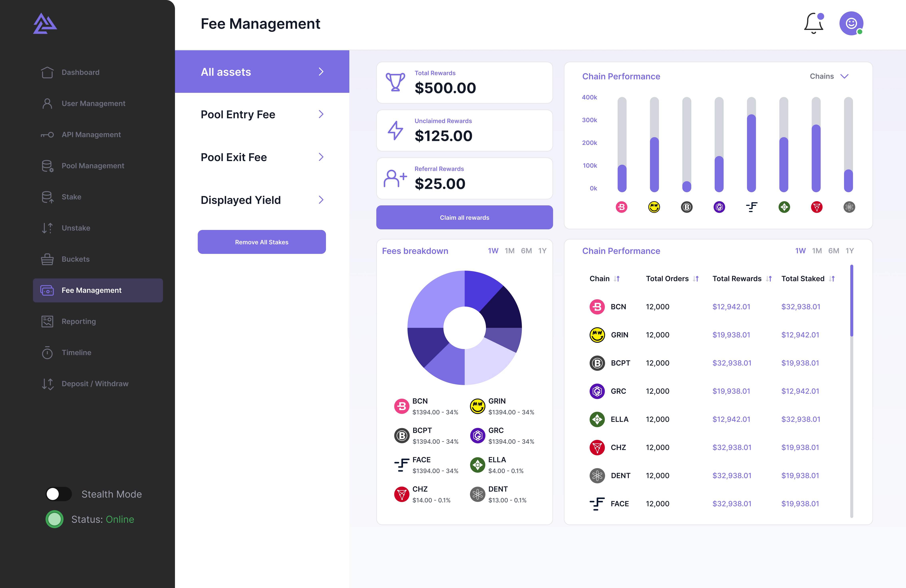Open the notifications bell
Image resolution: width=906 pixels, height=588 pixels.
point(814,24)
